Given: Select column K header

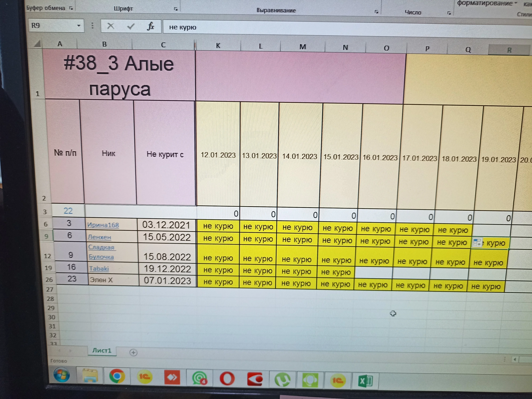Looking at the screenshot, I should click(218, 46).
